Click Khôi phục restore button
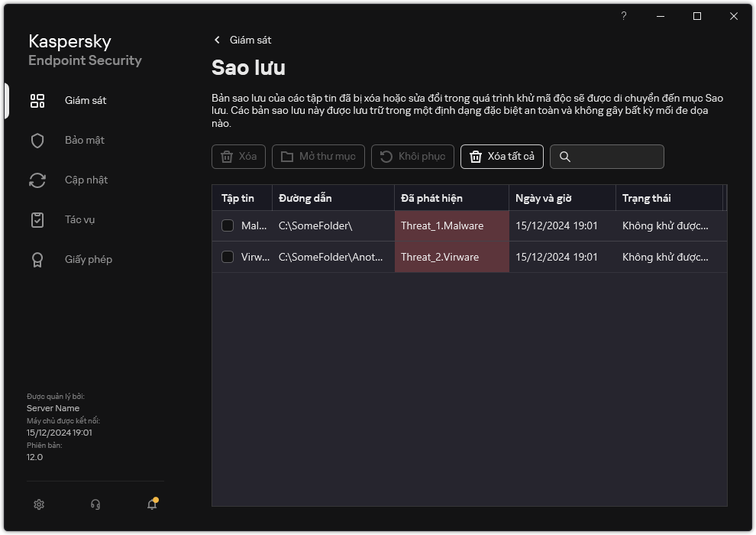Image resolution: width=756 pixels, height=535 pixels. (412, 157)
